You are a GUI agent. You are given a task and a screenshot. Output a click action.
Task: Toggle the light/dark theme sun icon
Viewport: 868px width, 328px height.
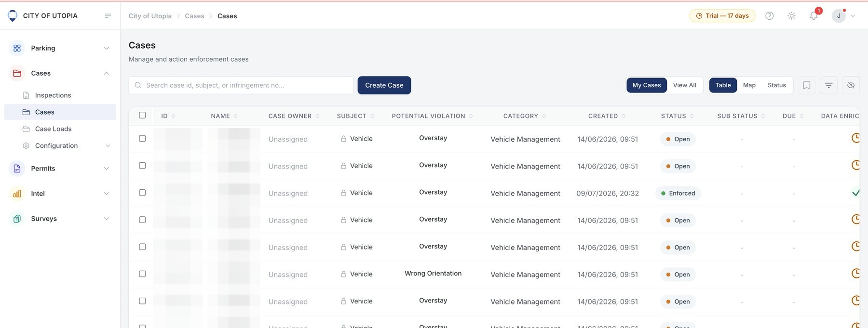pos(791,16)
